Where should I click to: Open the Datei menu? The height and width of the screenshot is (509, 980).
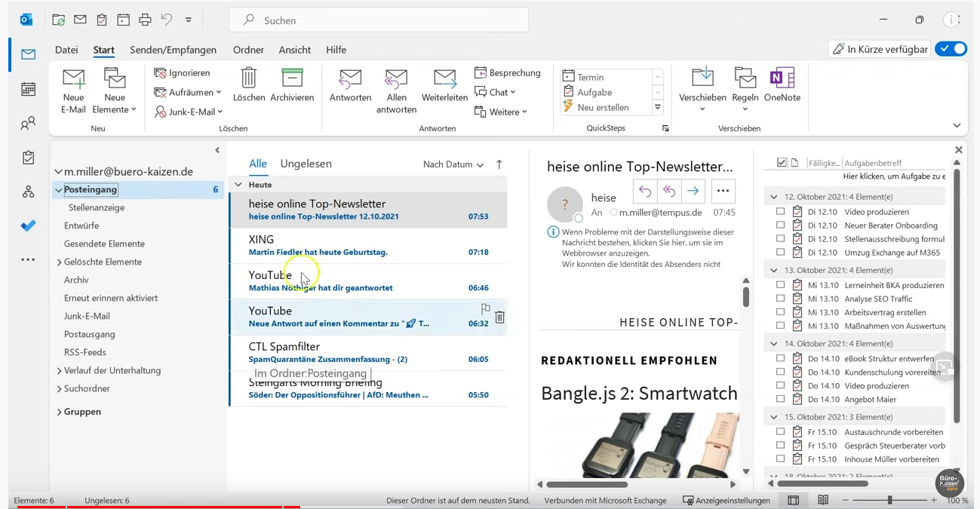[66, 50]
